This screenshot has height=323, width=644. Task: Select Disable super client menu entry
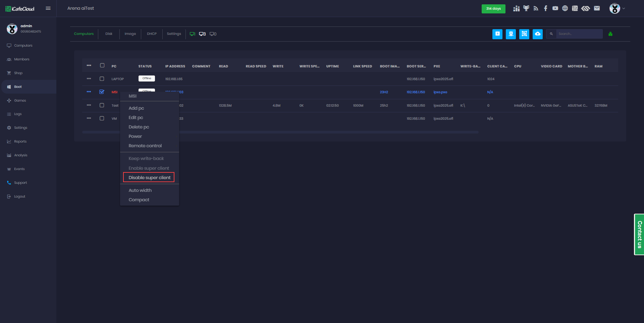coord(149,177)
